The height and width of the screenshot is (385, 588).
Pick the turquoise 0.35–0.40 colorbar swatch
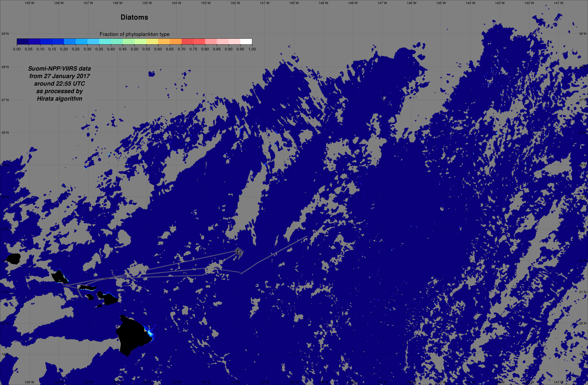pyautogui.click(x=105, y=42)
